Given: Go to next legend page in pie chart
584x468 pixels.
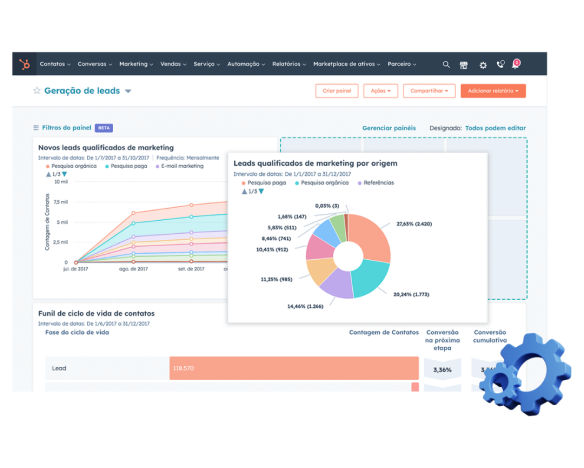Looking at the screenshot, I should click(x=261, y=191).
